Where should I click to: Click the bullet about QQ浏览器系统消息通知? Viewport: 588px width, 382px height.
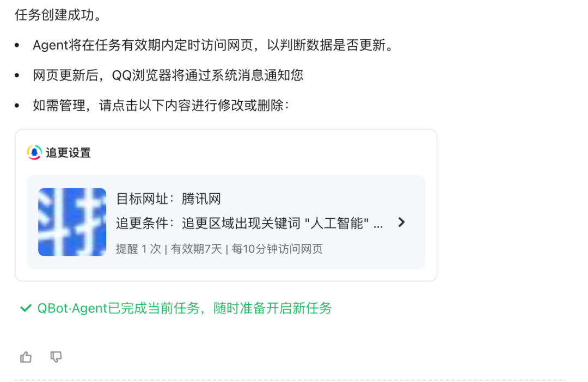168,75
